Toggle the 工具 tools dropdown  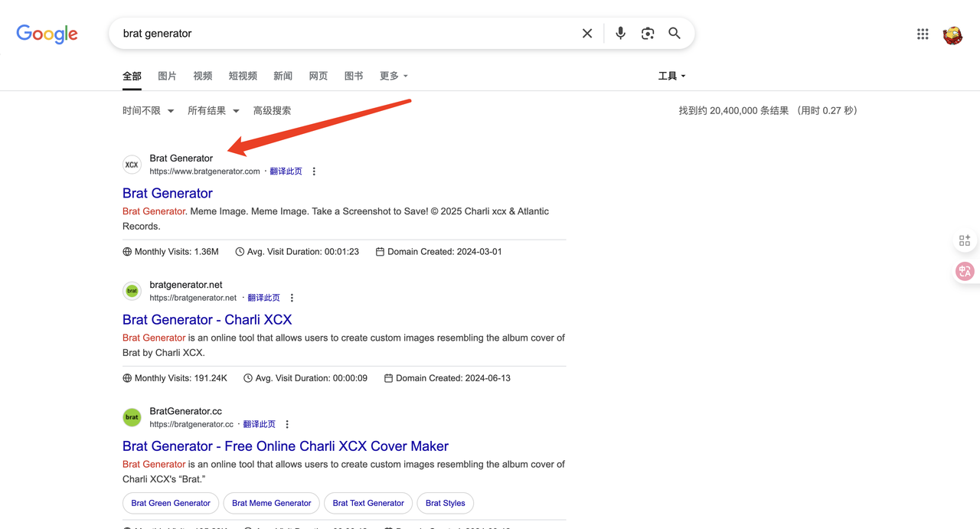671,76
